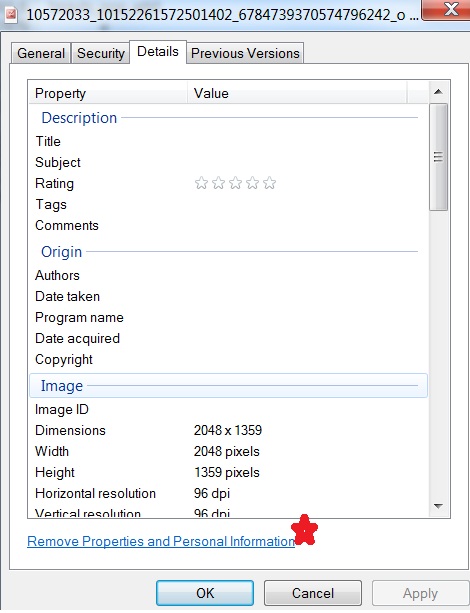470x613 pixels.
Task: Select the Image ID property row
Action: (x=229, y=409)
